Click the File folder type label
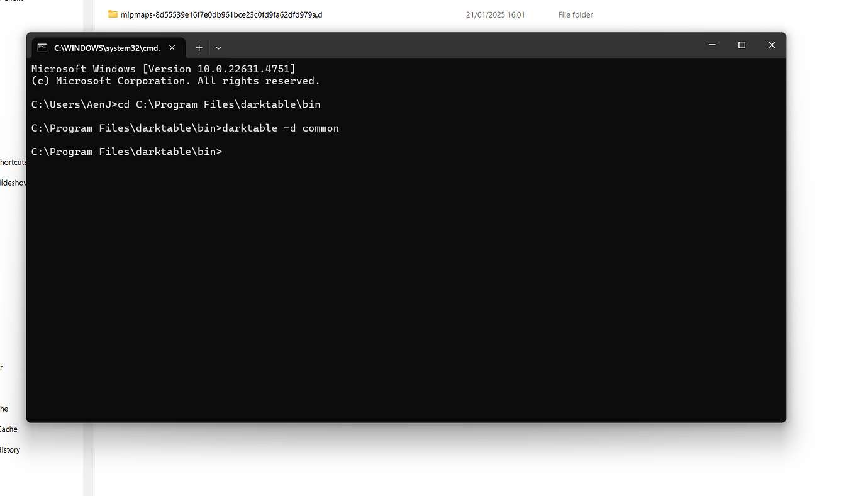Image resolution: width=868 pixels, height=496 pixels. [x=575, y=14]
